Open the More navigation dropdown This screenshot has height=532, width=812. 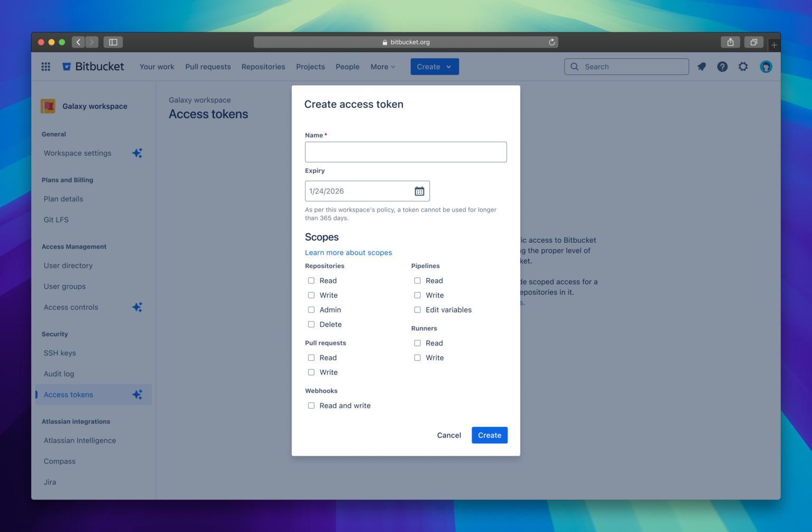pos(382,66)
